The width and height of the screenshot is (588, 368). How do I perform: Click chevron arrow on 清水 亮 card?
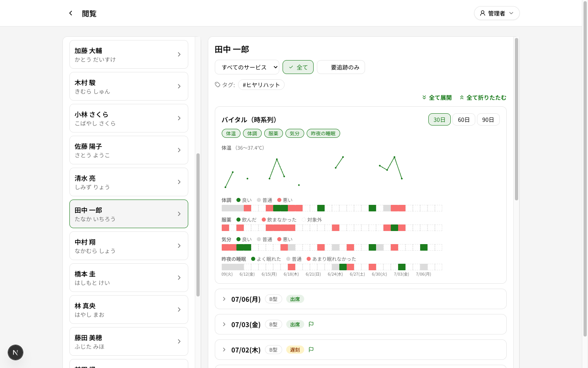(179, 182)
